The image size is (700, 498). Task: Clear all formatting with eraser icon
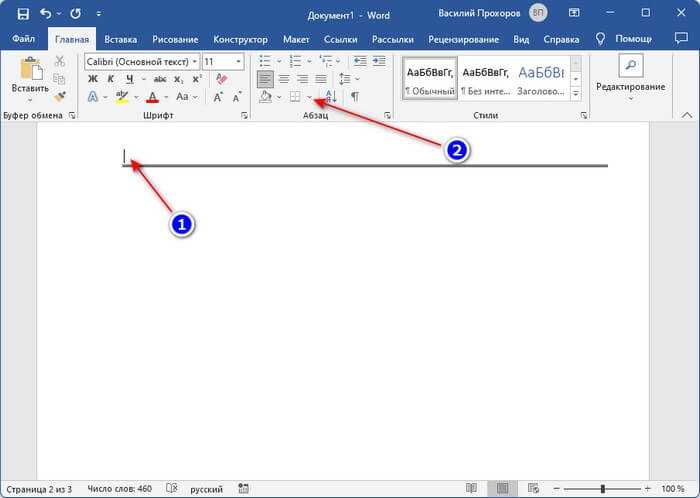click(x=221, y=79)
